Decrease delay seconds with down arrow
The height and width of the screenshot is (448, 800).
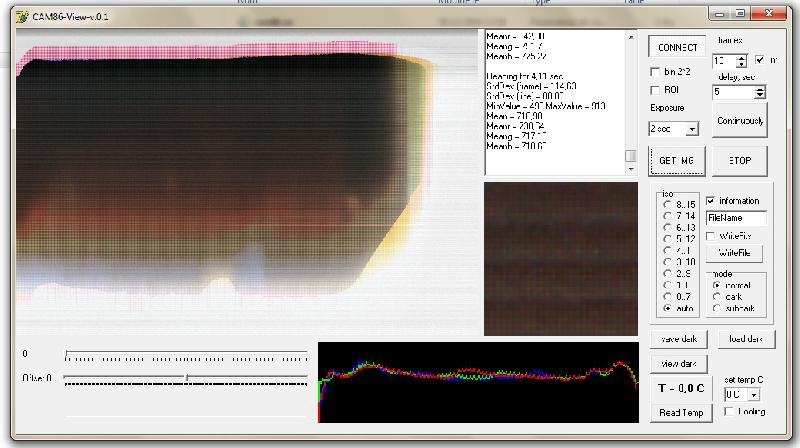pos(760,95)
